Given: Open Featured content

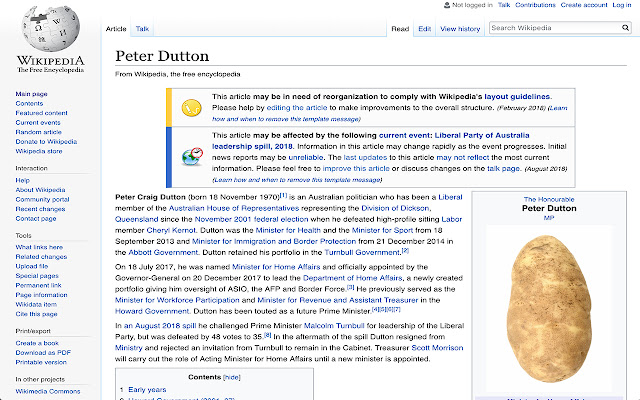Looking at the screenshot, I should pos(41,113).
